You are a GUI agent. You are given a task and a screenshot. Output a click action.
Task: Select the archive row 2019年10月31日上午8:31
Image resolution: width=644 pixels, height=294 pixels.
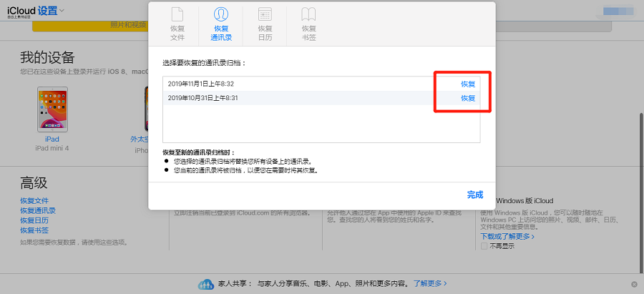(321, 98)
